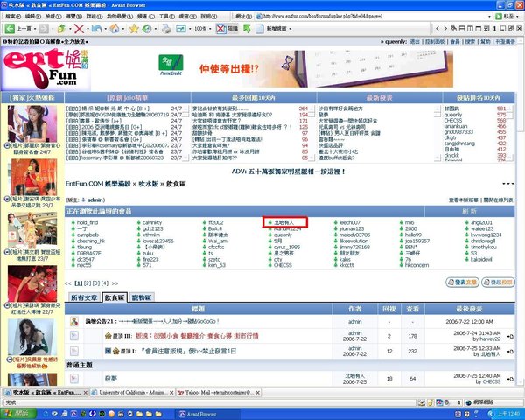Open the Back button history dropdown
This screenshot has width=525, height=420.
click(x=35, y=29)
